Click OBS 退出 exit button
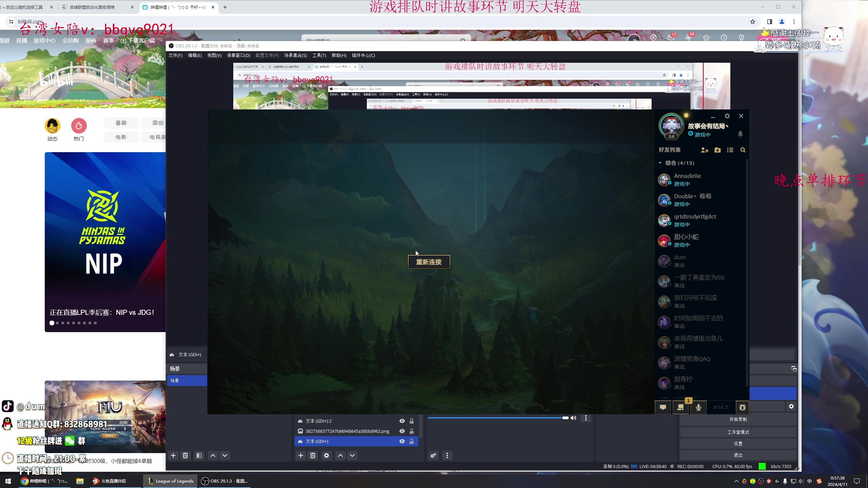The width and height of the screenshot is (868, 488). click(x=738, y=455)
